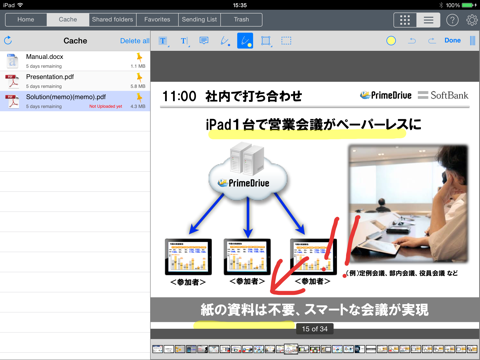
Task: Redo the annotation
Action: (432, 41)
